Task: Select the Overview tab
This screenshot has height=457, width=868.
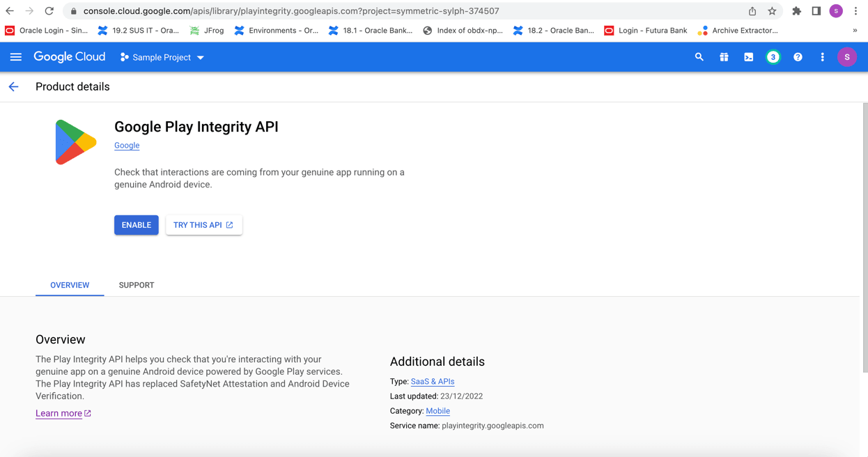Action: pos(70,285)
